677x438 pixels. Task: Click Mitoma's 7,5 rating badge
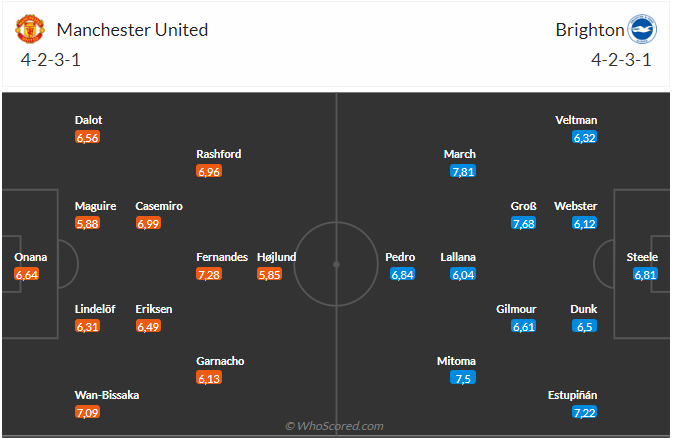tap(463, 378)
